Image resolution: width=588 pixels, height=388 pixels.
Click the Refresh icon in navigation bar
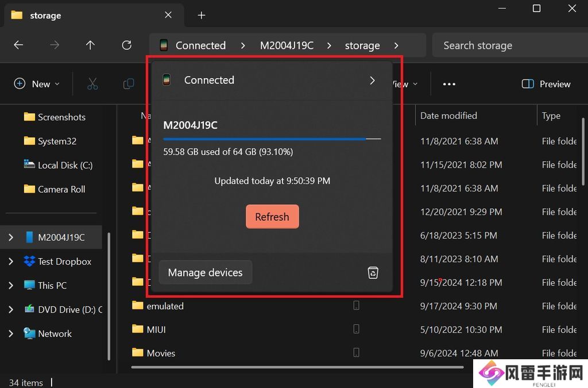coord(127,45)
